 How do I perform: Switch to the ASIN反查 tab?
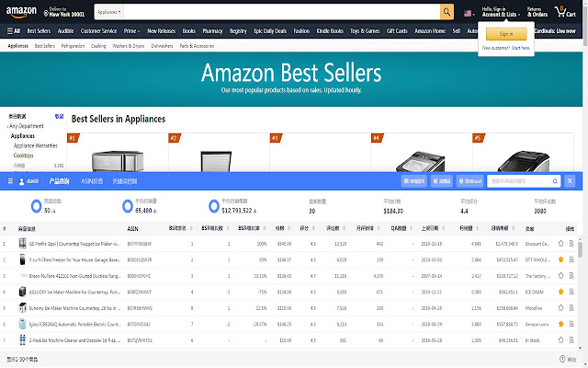[x=92, y=181]
